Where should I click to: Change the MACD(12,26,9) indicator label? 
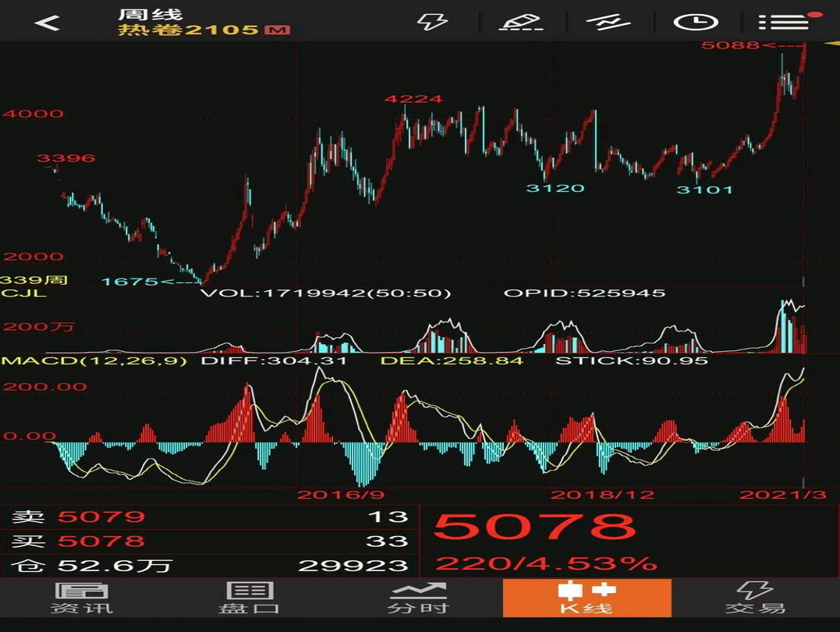pos(94,360)
